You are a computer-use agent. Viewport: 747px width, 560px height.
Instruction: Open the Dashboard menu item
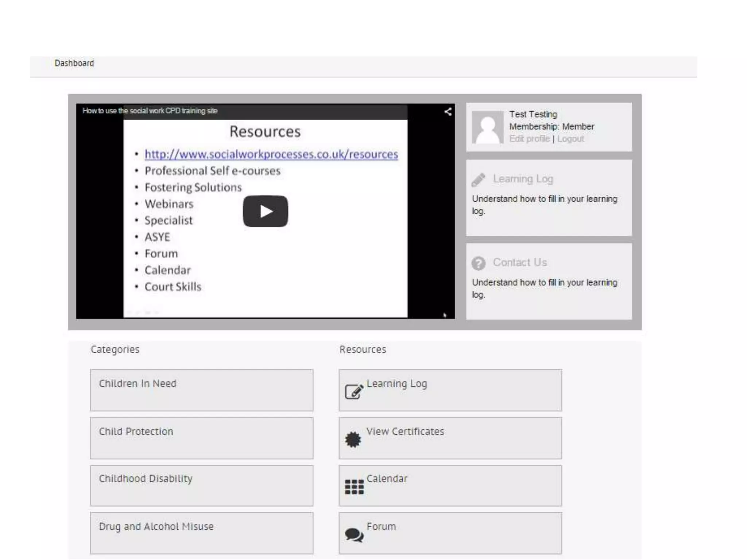pyautogui.click(x=74, y=63)
